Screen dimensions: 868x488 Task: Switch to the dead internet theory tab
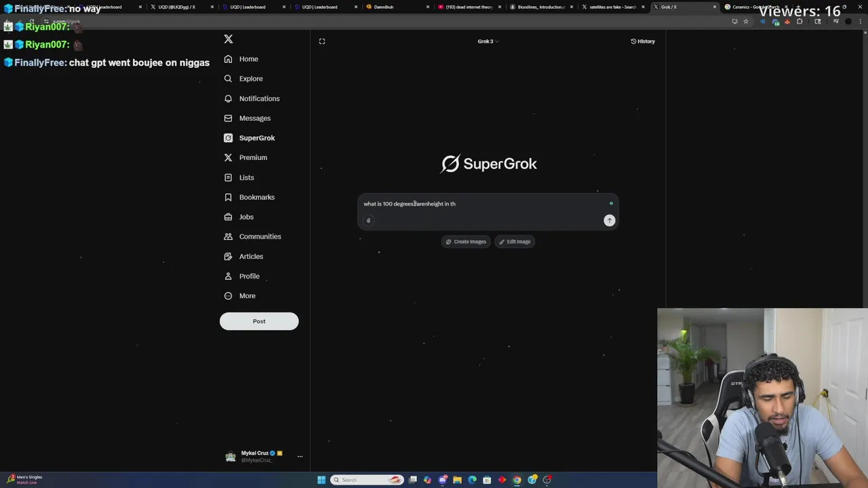pos(469,7)
